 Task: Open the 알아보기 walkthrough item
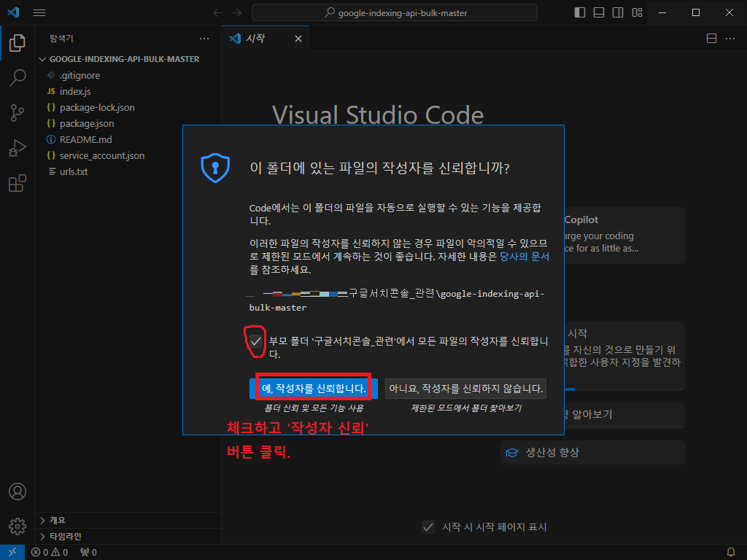624,415
